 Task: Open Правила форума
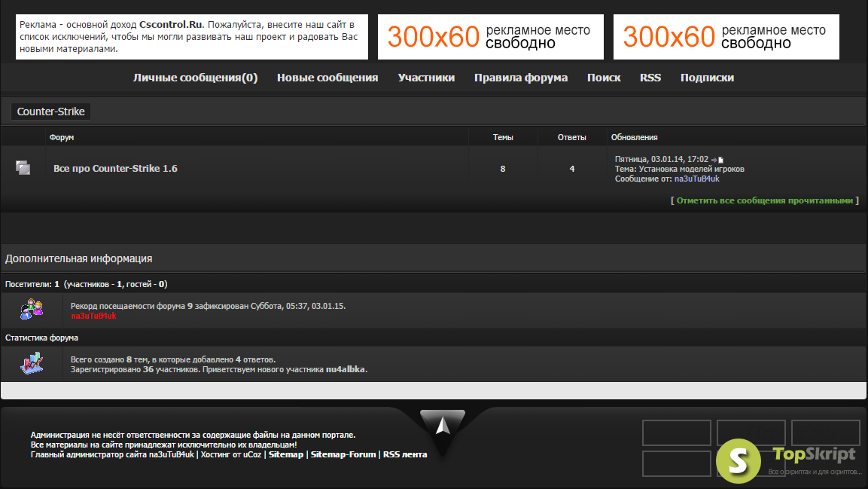point(521,78)
